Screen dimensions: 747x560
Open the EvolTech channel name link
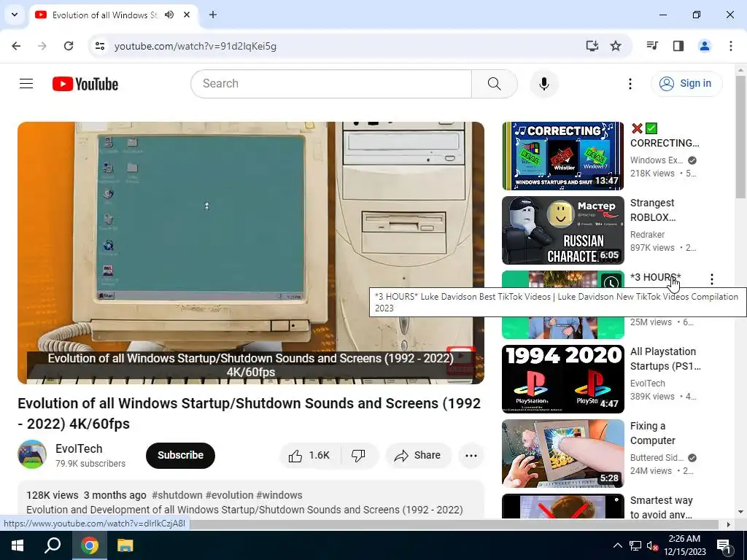pos(79,448)
